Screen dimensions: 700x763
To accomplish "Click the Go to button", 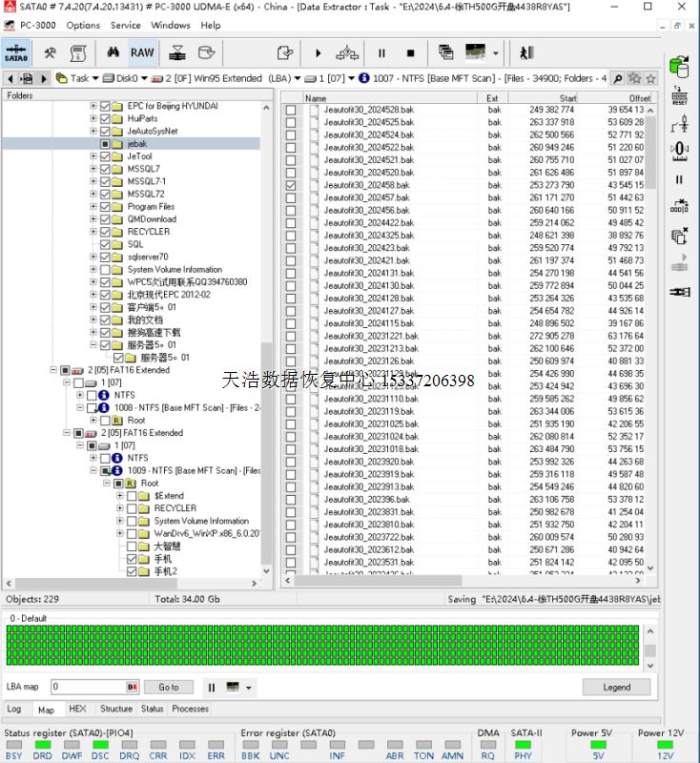I will point(169,687).
